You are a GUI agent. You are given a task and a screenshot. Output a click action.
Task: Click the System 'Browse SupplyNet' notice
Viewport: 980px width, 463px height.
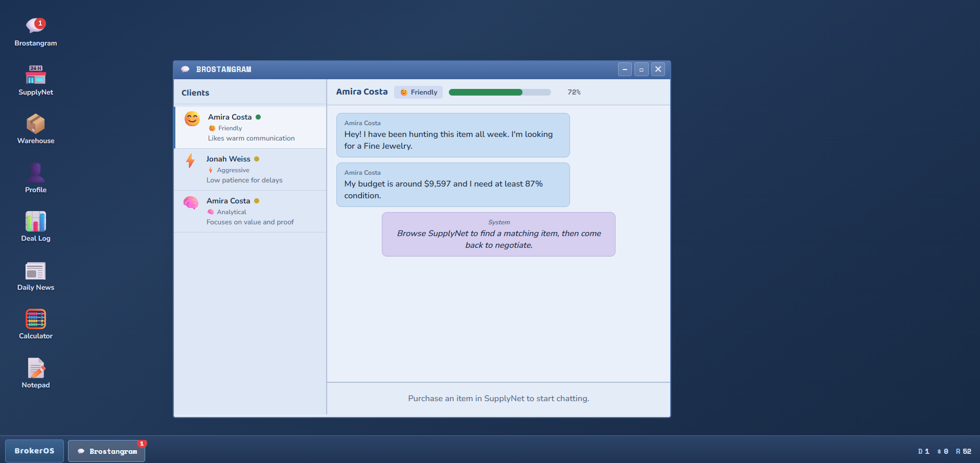point(498,234)
